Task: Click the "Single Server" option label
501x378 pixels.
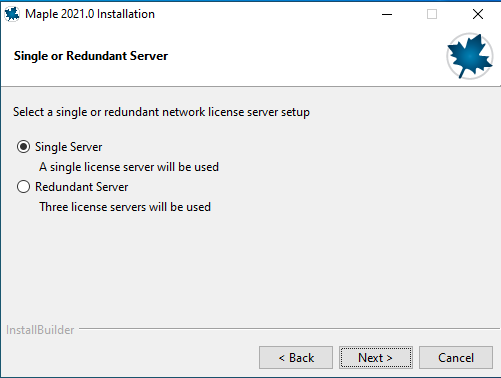Action: pyautogui.click(x=68, y=147)
